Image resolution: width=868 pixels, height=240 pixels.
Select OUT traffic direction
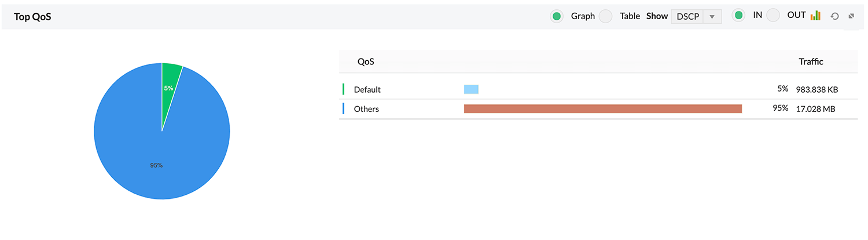773,16
